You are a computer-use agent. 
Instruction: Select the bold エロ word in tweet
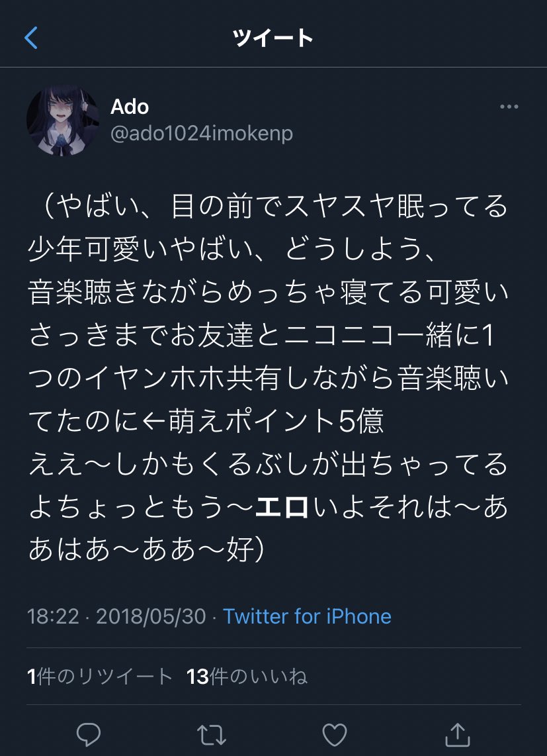282,507
